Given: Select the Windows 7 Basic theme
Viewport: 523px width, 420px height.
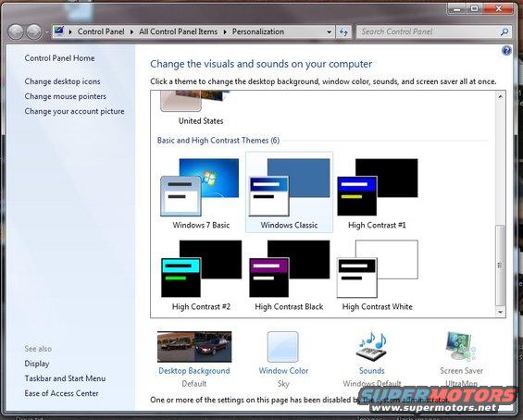Looking at the screenshot, I should pyautogui.click(x=201, y=193).
